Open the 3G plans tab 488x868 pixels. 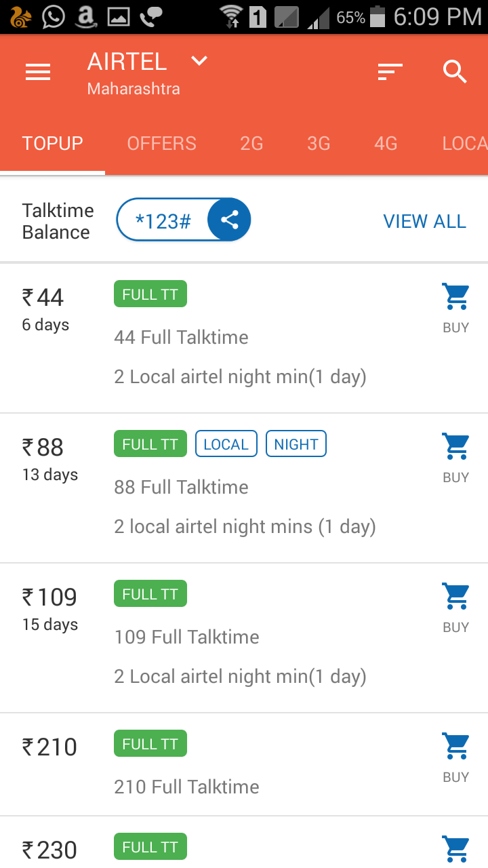coord(319,143)
